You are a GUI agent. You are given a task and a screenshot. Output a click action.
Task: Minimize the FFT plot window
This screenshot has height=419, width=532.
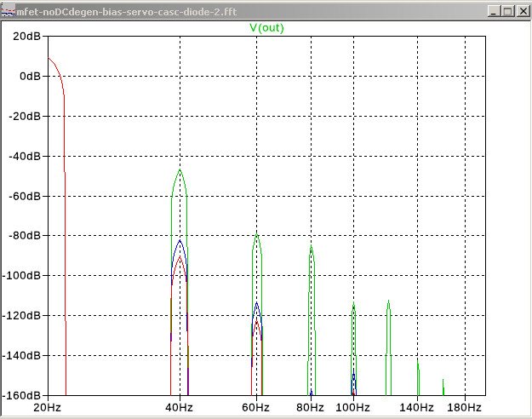pyautogui.click(x=494, y=11)
